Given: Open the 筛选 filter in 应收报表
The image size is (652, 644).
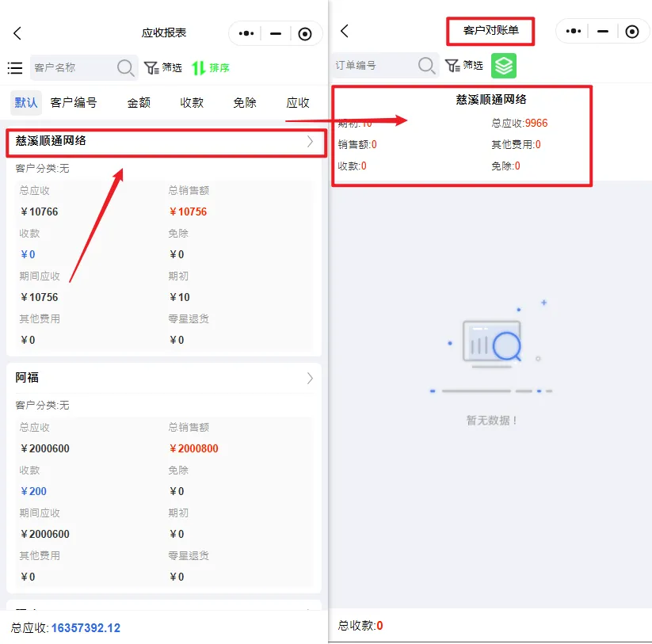Looking at the screenshot, I should pyautogui.click(x=163, y=68).
